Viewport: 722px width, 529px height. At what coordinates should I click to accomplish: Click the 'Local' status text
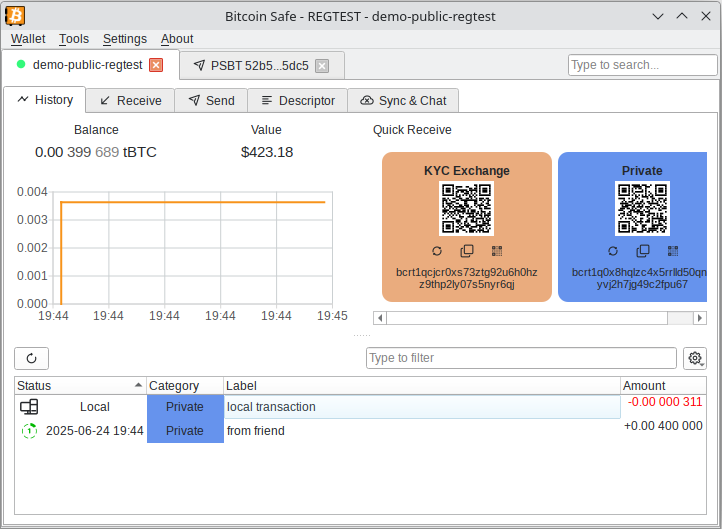94,407
